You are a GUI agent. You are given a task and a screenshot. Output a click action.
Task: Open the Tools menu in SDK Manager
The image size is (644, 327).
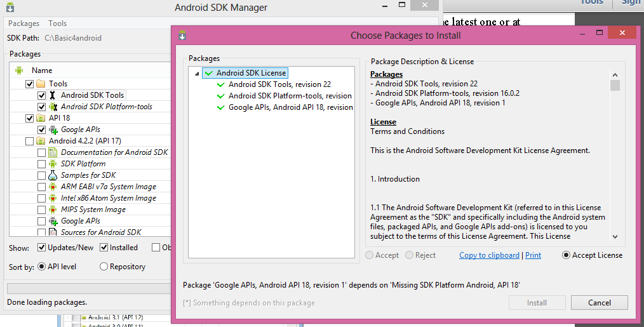[58, 23]
